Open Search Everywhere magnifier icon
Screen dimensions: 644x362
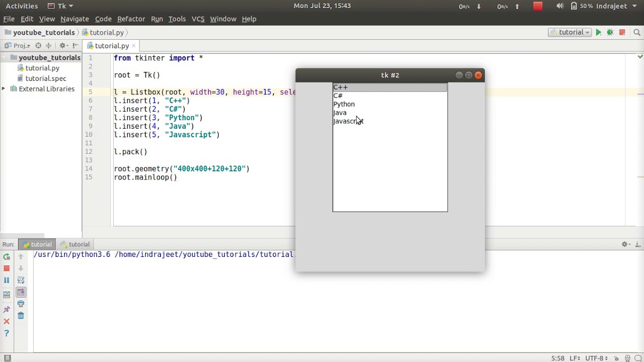coord(636,33)
